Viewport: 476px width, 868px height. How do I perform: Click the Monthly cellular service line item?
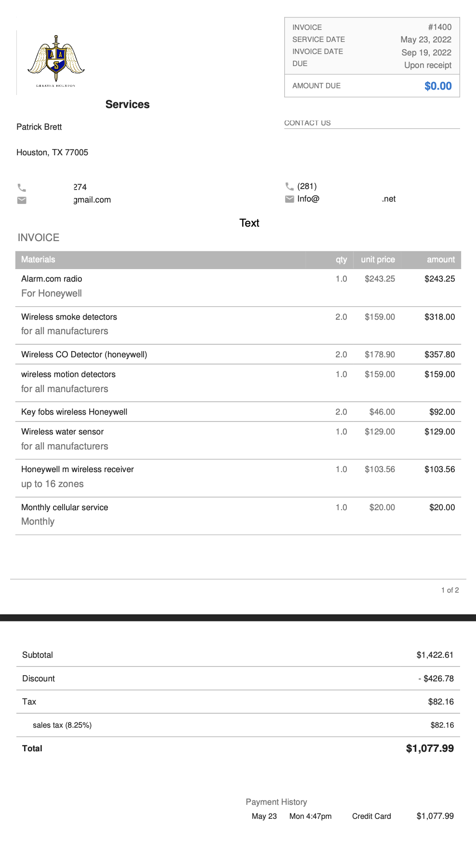point(65,507)
